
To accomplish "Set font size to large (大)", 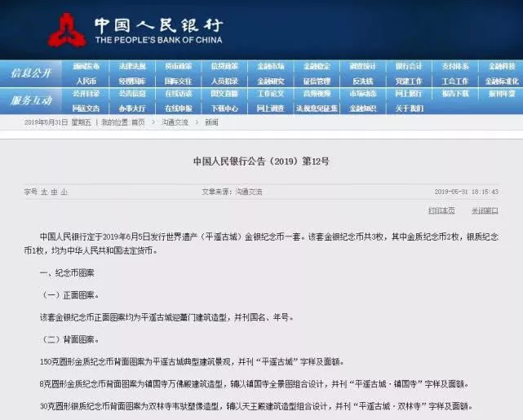I will (x=45, y=192).
